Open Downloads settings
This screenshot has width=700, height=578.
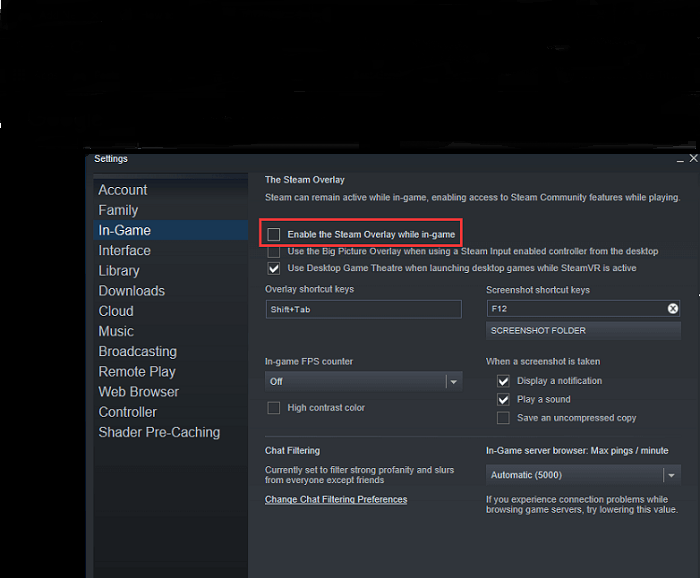[x=171, y=291]
